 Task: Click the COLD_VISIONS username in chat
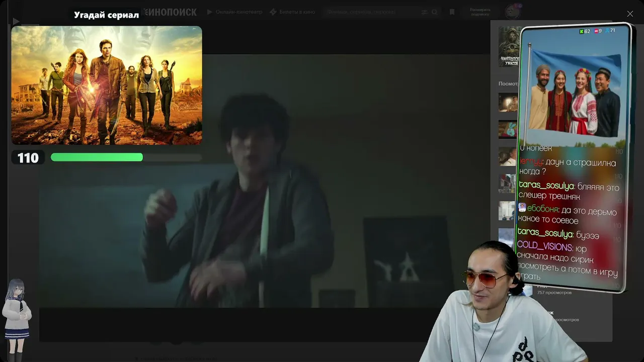tap(544, 246)
